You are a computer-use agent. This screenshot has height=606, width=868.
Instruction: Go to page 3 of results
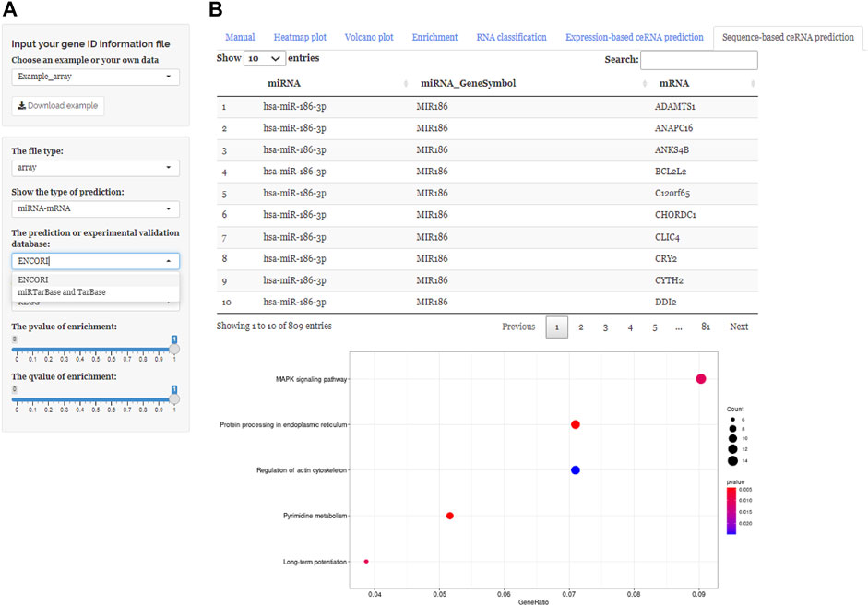pos(606,327)
